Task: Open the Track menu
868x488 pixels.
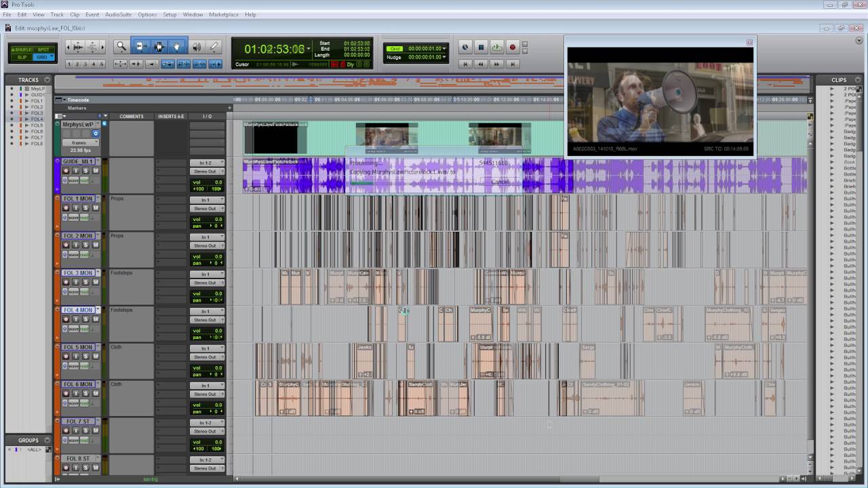Action: 57,14
